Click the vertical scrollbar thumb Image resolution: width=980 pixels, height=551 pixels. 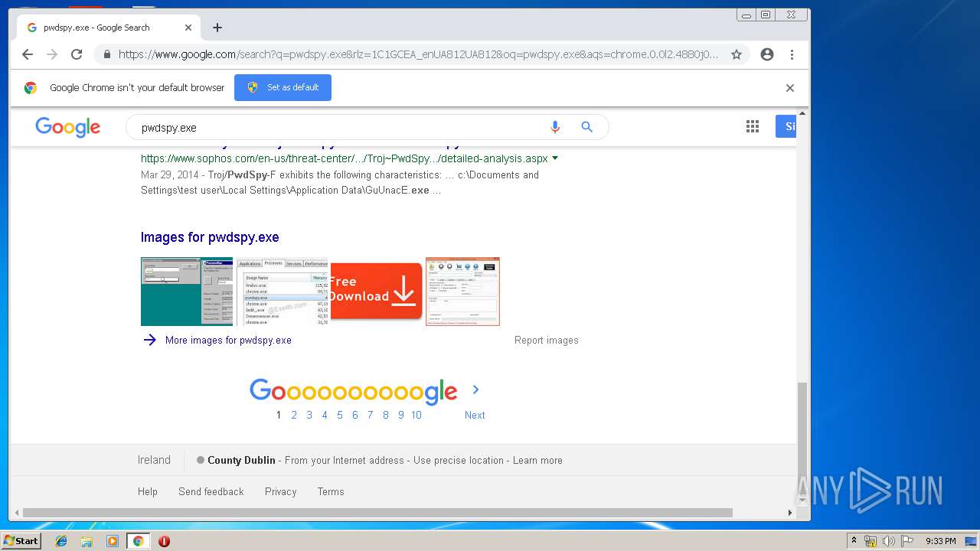pos(802,437)
